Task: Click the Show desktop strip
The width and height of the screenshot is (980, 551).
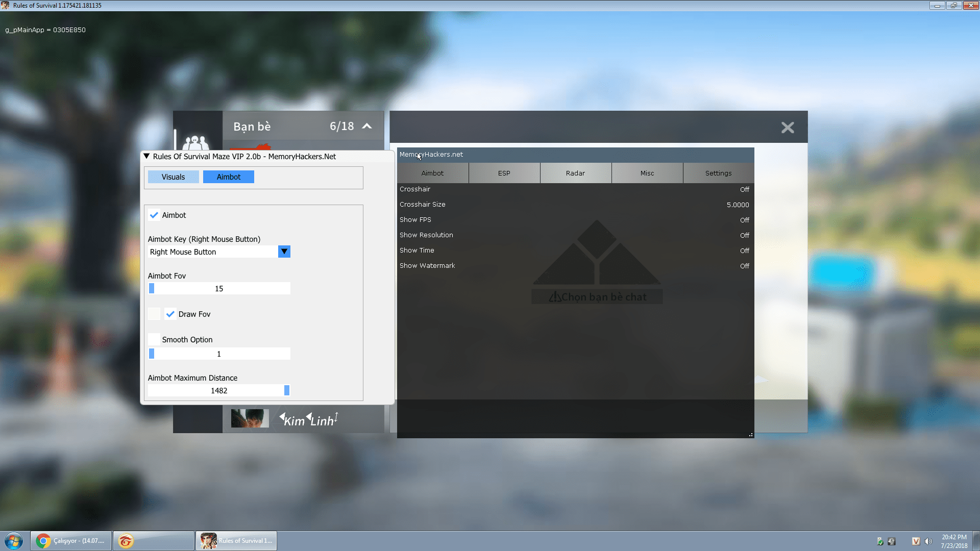Action: (976, 541)
